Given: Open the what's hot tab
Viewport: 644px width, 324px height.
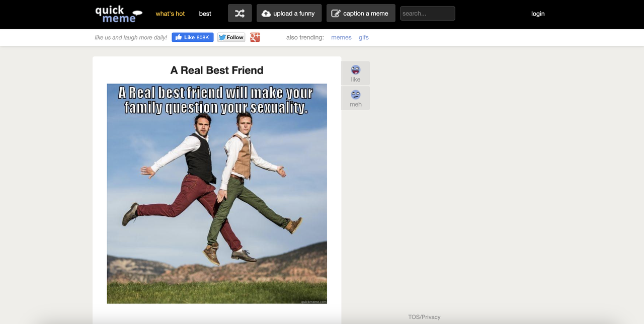Looking at the screenshot, I should pyautogui.click(x=170, y=14).
